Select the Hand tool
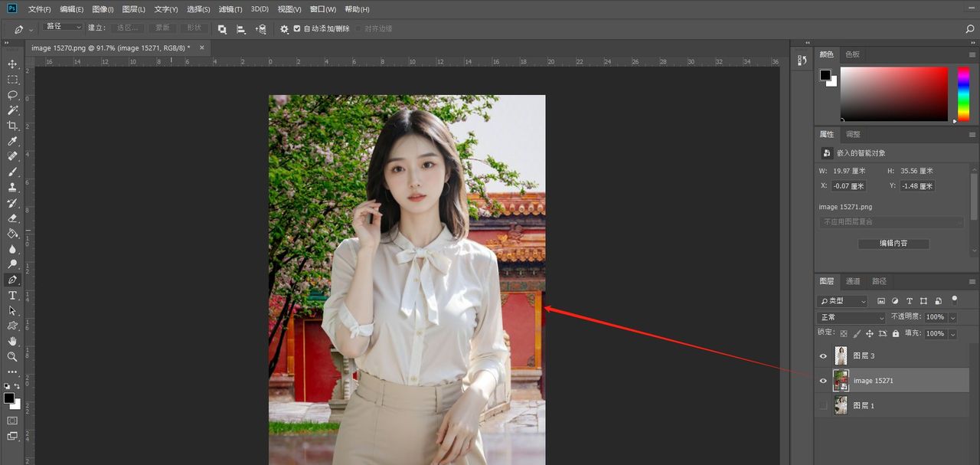Image resolution: width=980 pixels, height=465 pixels. pos(12,341)
